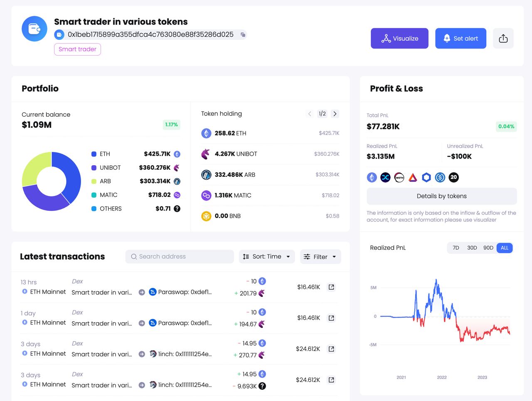Open external link for the 1 day transaction
This screenshot has height=401, width=532.
point(331,318)
